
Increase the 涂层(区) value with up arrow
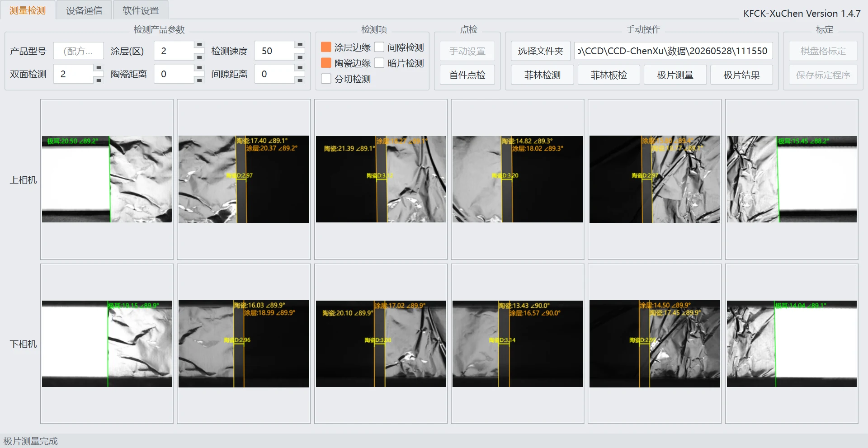(199, 45)
